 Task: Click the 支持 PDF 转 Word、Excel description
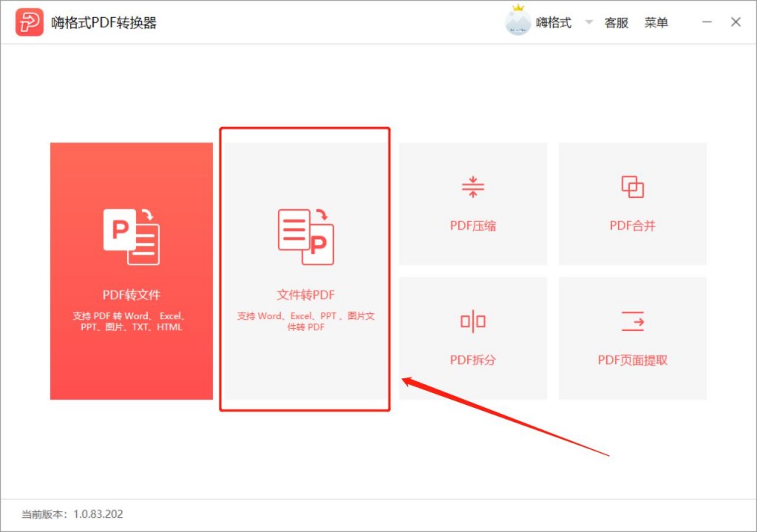pos(130,321)
